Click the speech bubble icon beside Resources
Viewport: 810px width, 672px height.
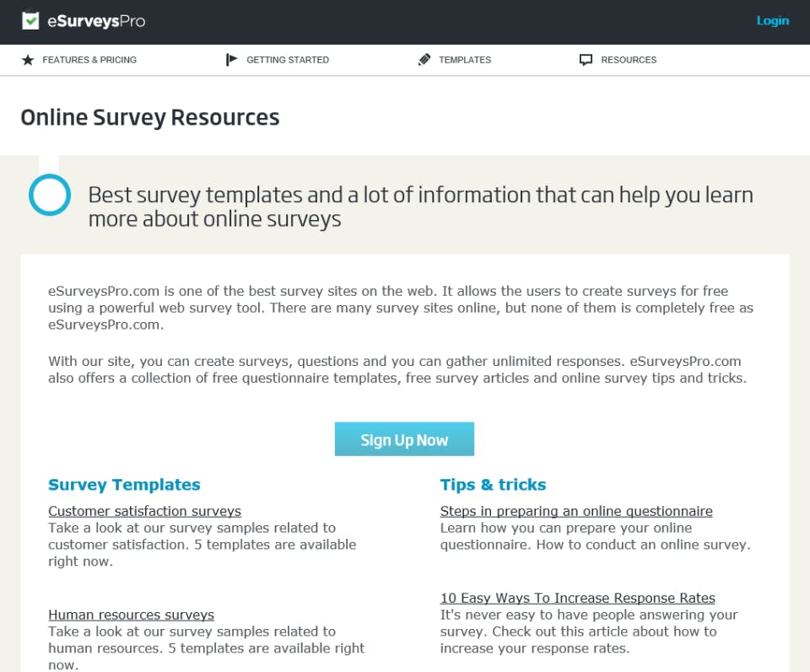click(x=586, y=60)
